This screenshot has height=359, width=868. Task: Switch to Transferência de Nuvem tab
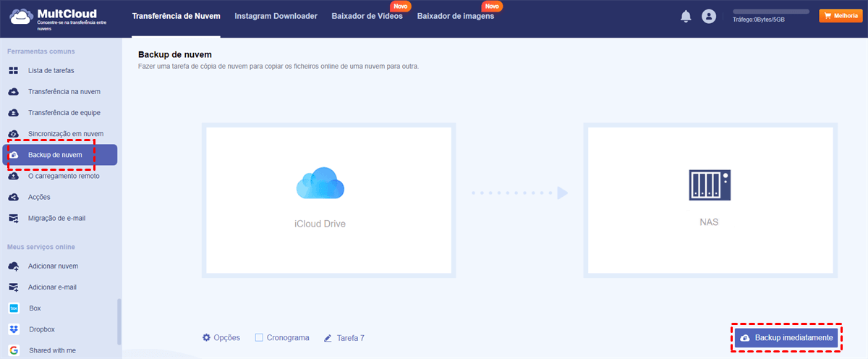[x=176, y=16]
